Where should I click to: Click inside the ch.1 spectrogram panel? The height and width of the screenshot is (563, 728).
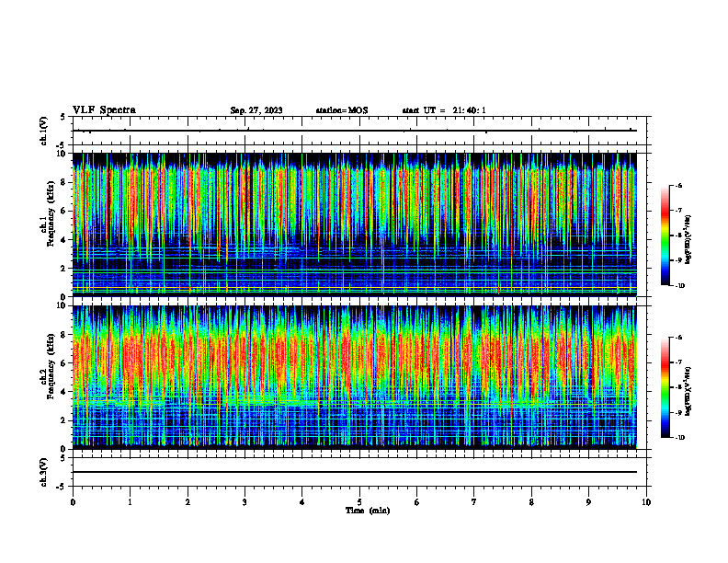tap(355, 224)
